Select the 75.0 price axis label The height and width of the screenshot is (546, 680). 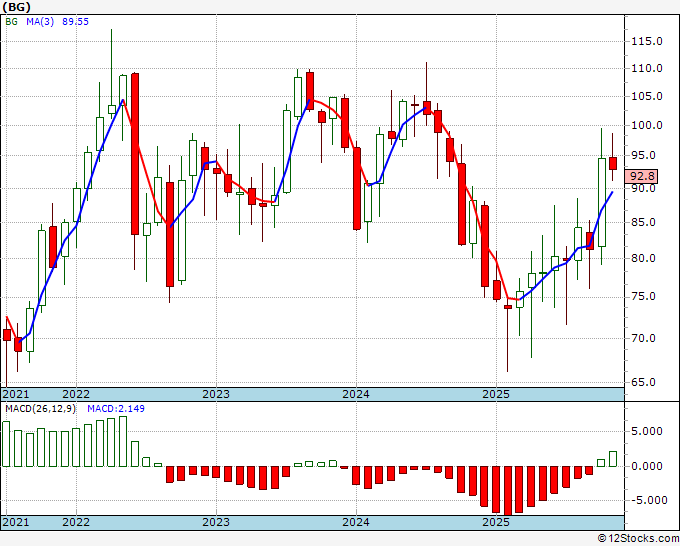click(x=644, y=297)
